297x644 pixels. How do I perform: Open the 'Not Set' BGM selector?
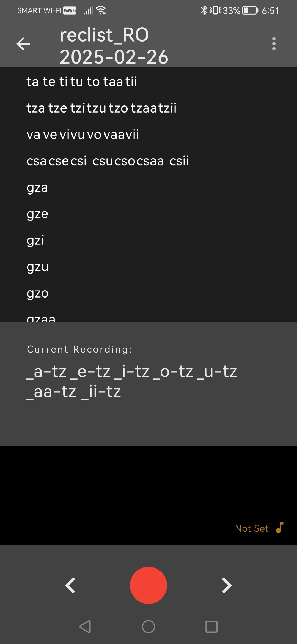252,528
